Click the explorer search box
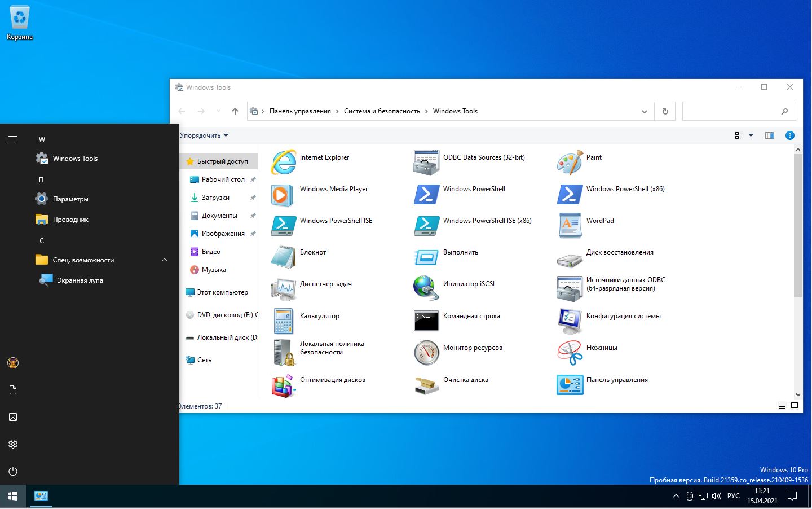This screenshot has width=812, height=509. [739, 112]
